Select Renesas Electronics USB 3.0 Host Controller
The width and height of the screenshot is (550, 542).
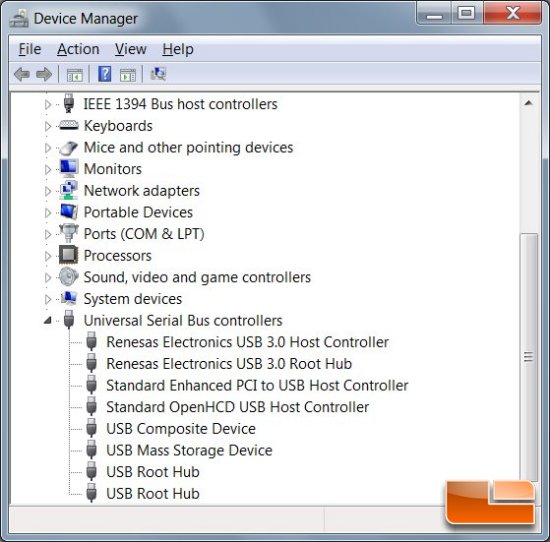coord(247,342)
